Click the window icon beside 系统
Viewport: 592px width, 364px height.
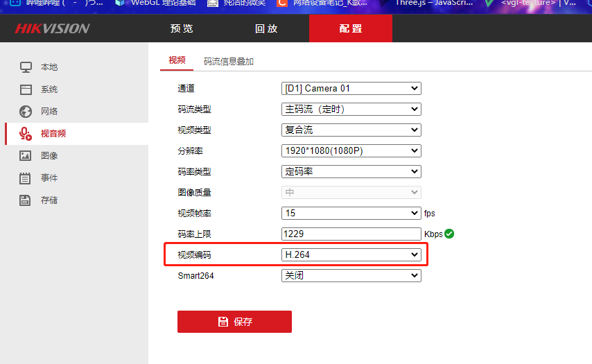26,89
